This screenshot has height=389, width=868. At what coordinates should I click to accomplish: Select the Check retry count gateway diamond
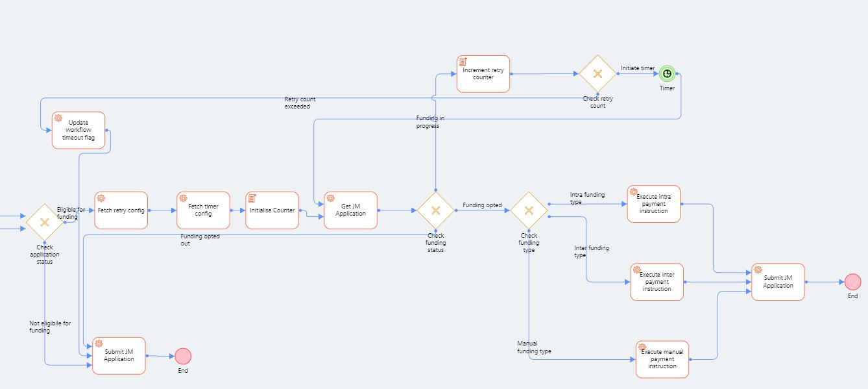pyautogui.click(x=597, y=73)
